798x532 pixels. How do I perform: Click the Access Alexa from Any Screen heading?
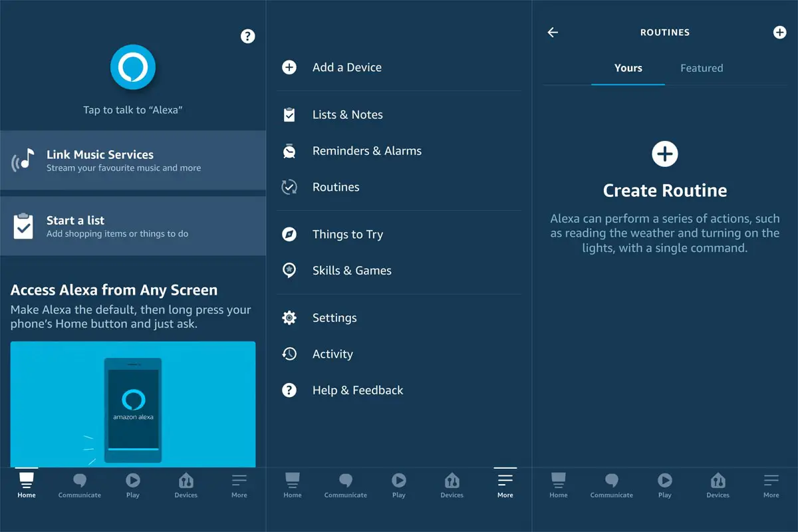(114, 290)
